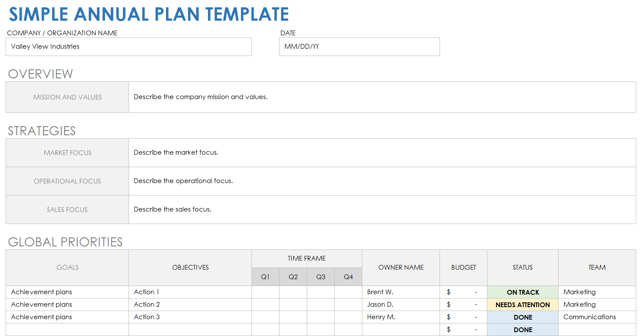
Task: Click the STATUS column header
Action: pyautogui.click(x=522, y=268)
